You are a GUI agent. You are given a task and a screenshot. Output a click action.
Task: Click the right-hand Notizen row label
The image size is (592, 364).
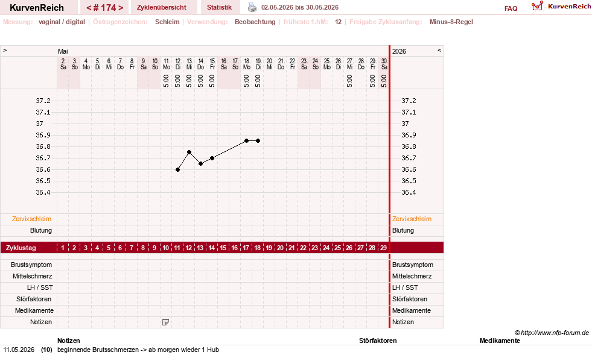(403, 322)
